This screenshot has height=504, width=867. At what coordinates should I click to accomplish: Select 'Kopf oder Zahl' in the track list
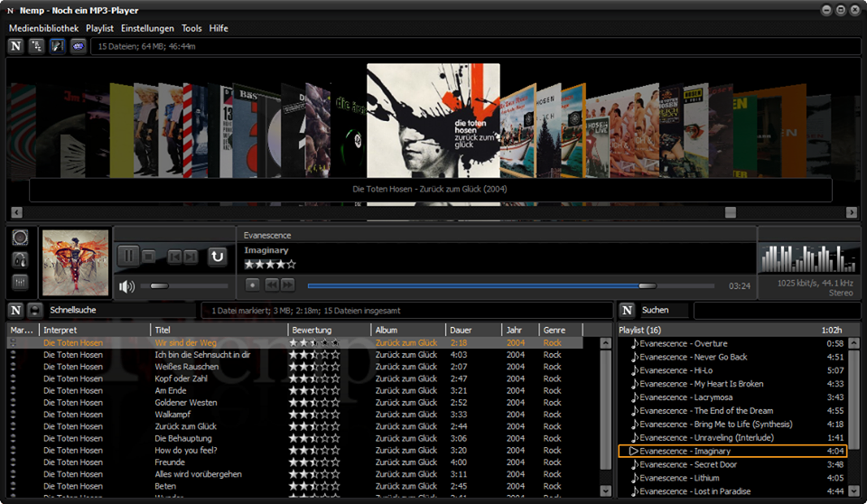tap(181, 378)
